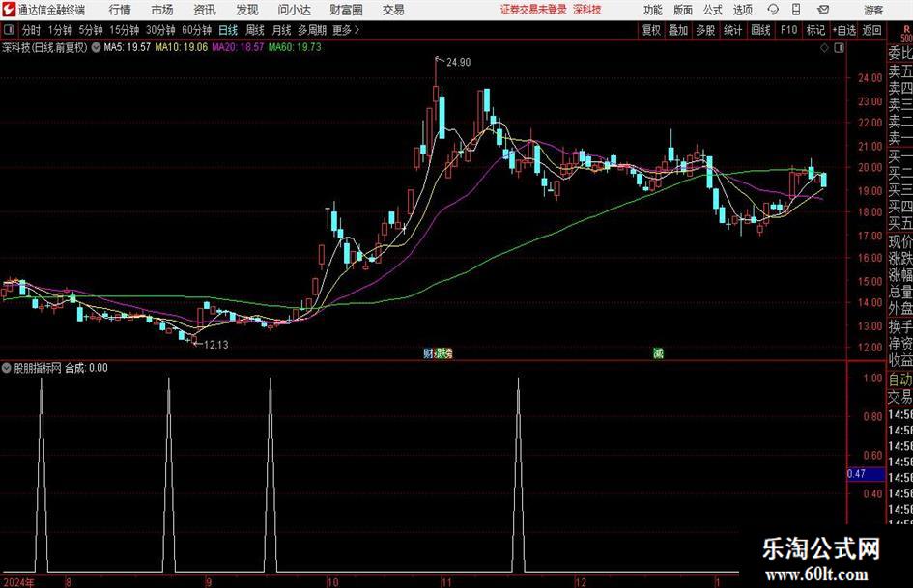
Task: Toggle the right sidebar panel icon
Action: (839, 48)
